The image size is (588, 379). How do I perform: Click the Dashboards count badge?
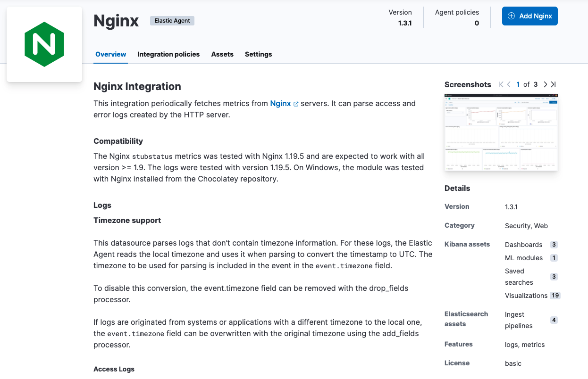tap(553, 245)
